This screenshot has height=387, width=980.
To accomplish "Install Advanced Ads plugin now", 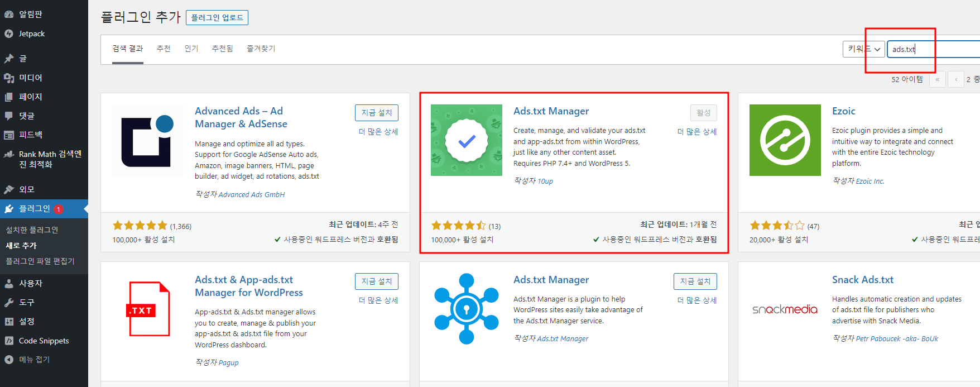I will click(377, 113).
